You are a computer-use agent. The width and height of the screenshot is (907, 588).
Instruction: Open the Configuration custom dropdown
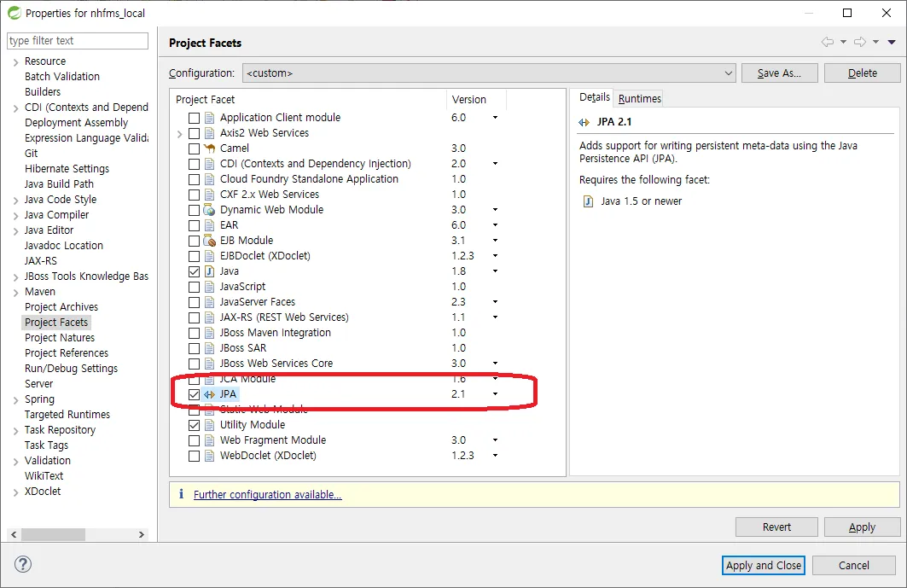[489, 73]
